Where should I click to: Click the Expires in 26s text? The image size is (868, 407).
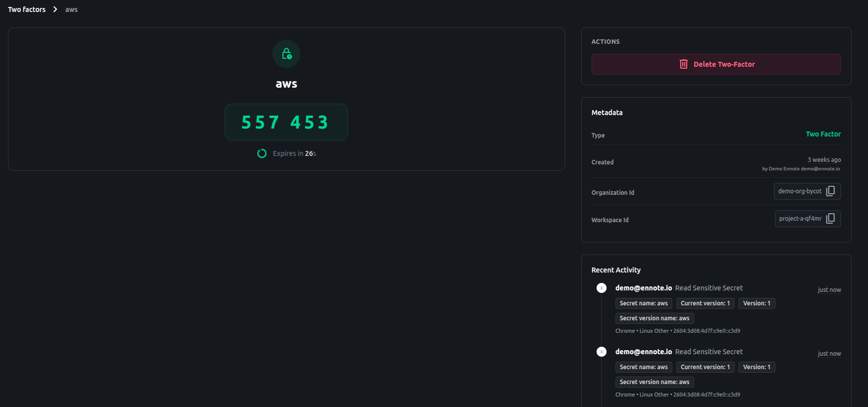[294, 153]
